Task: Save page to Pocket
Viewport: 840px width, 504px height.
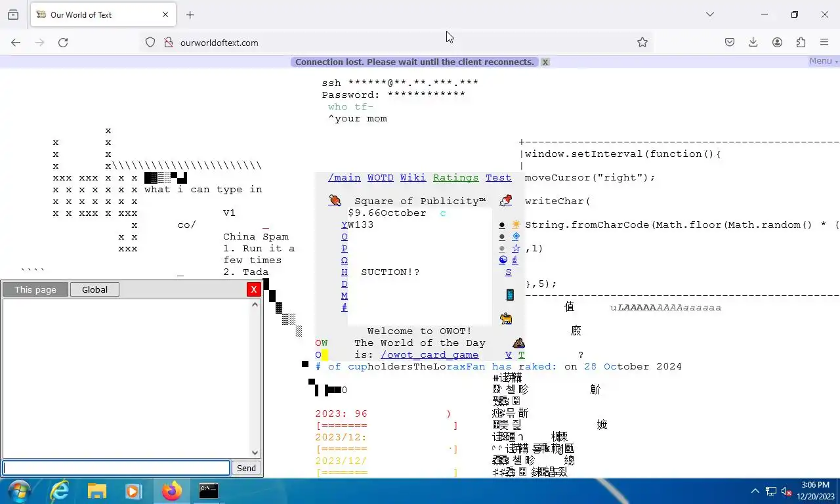Action: pyautogui.click(x=730, y=42)
